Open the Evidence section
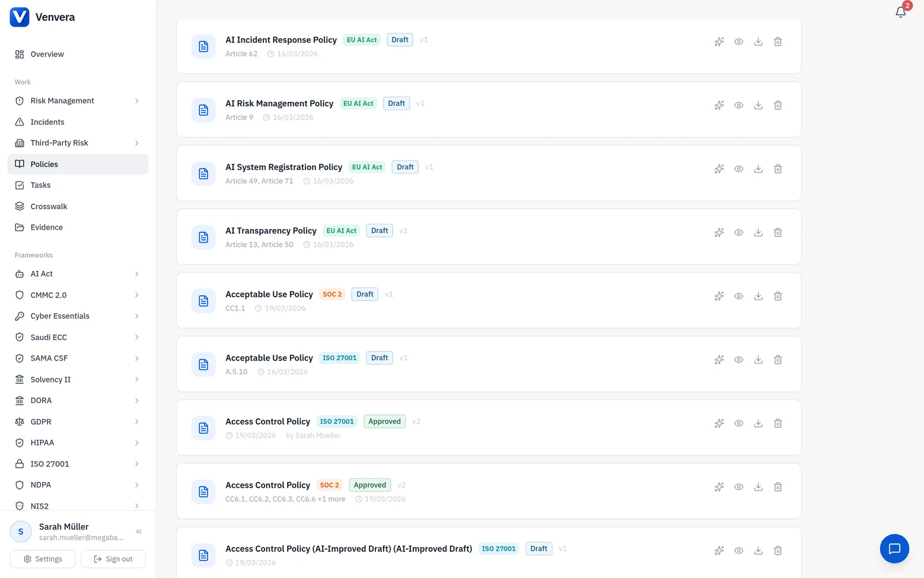Screen dimensions: 924x578 coord(78,227)
